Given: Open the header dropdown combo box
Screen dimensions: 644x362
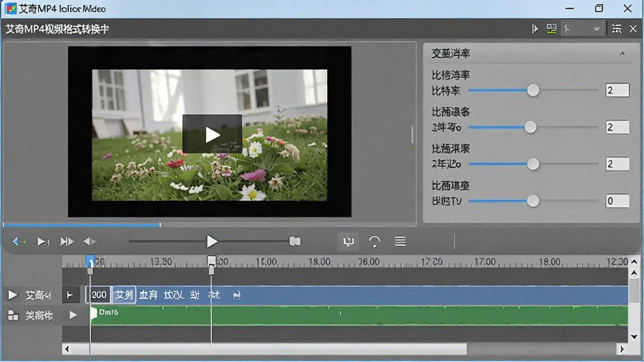Looking at the screenshot, I should pyautogui.click(x=582, y=29).
